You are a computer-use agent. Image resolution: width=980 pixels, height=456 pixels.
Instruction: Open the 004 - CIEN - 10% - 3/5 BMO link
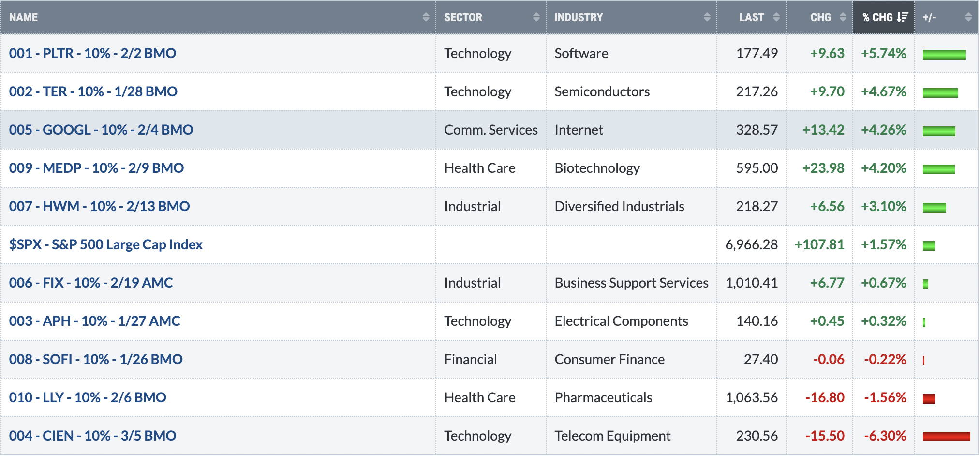click(x=93, y=436)
